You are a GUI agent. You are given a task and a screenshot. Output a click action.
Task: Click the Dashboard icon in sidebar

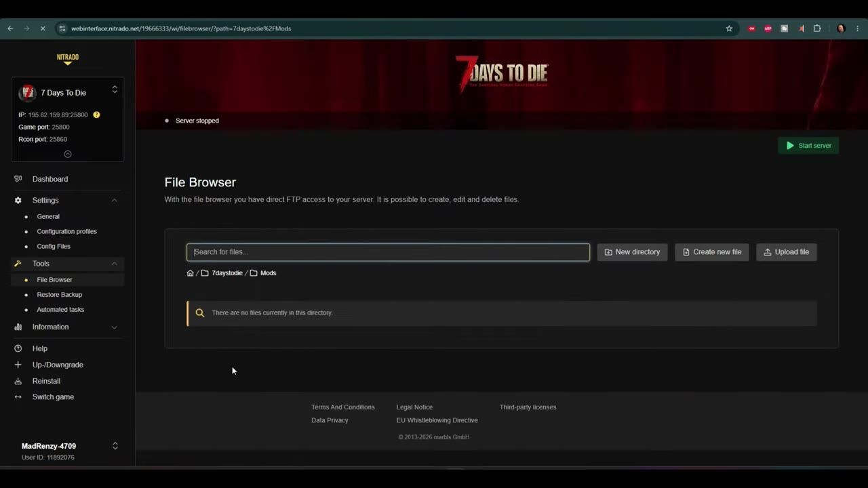18,179
